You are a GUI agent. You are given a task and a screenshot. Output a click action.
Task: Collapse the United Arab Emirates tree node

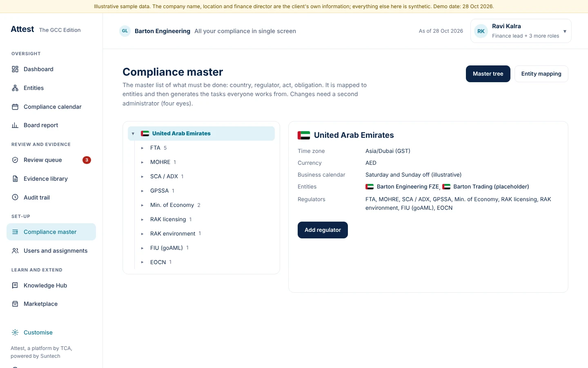133,134
